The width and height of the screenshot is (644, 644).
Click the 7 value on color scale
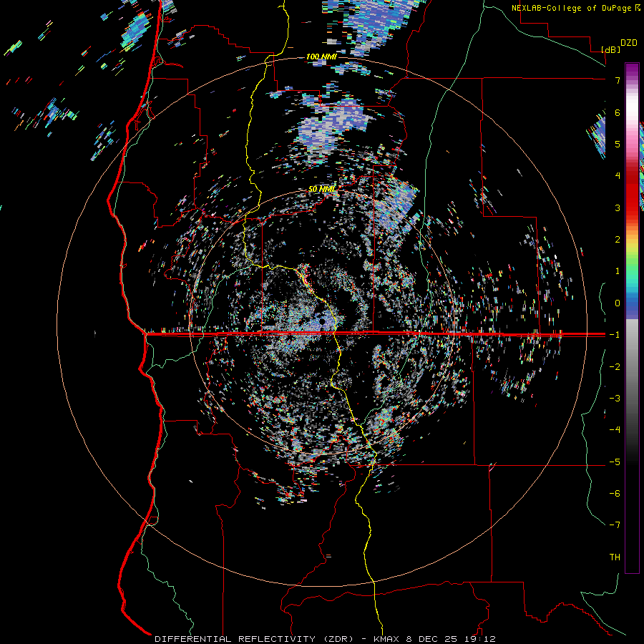pyautogui.click(x=618, y=80)
